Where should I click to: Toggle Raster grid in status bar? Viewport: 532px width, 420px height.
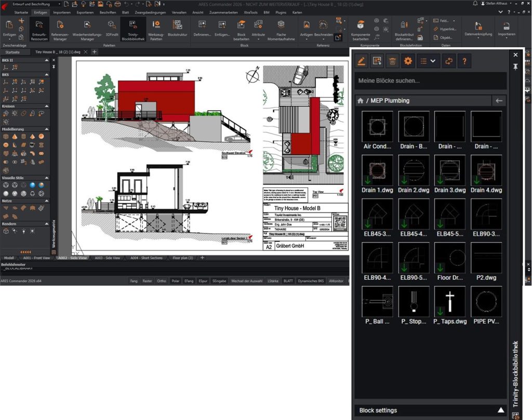pos(148,281)
